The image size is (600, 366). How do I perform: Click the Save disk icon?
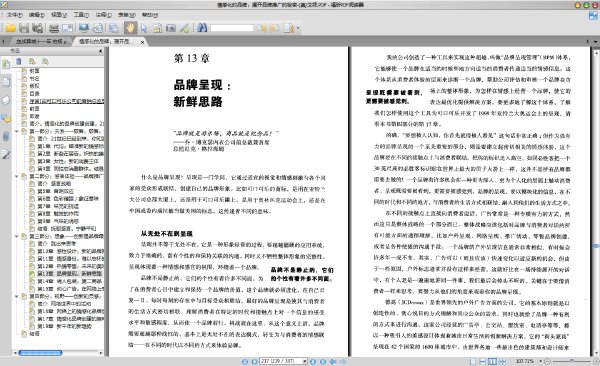tap(24, 28)
